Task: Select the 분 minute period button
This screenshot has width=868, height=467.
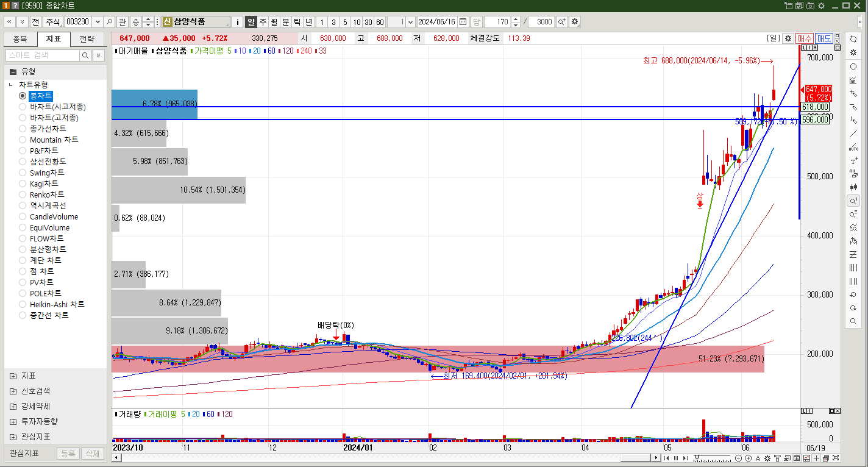Action: coord(286,21)
